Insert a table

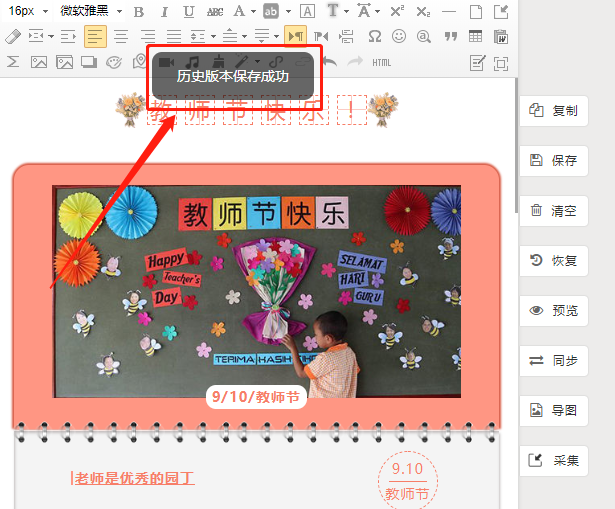click(475, 36)
